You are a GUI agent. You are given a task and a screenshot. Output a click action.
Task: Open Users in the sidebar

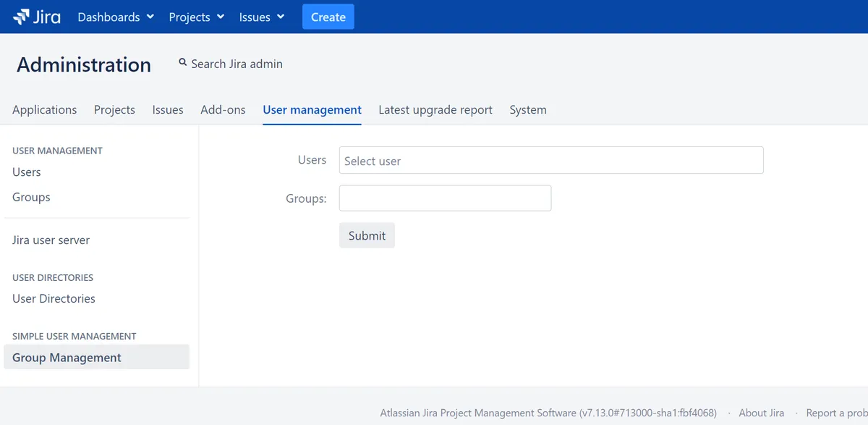pyautogui.click(x=27, y=172)
